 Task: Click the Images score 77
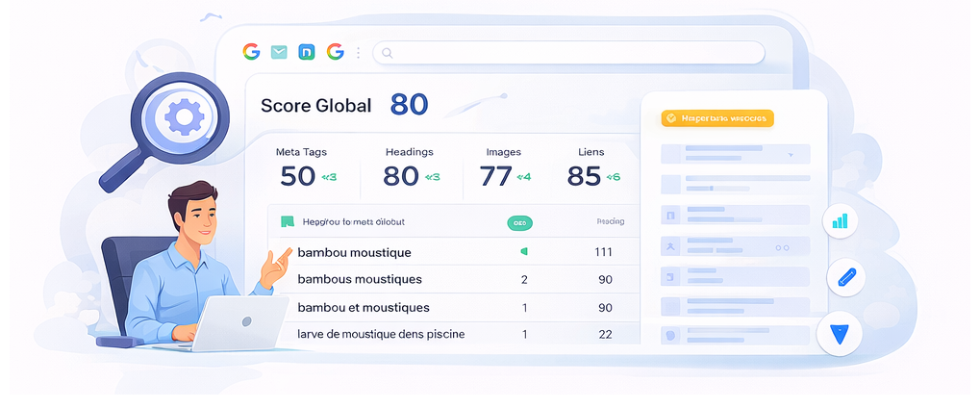tap(495, 177)
